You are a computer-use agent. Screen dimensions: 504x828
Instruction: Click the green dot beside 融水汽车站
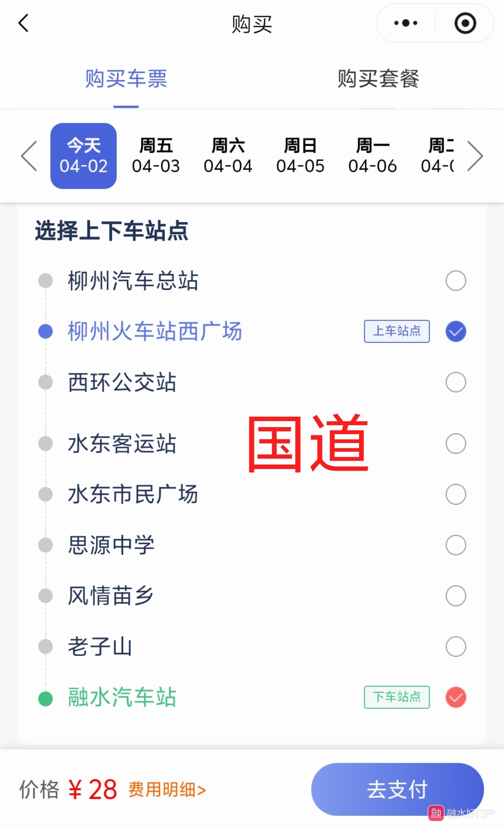point(45,699)
